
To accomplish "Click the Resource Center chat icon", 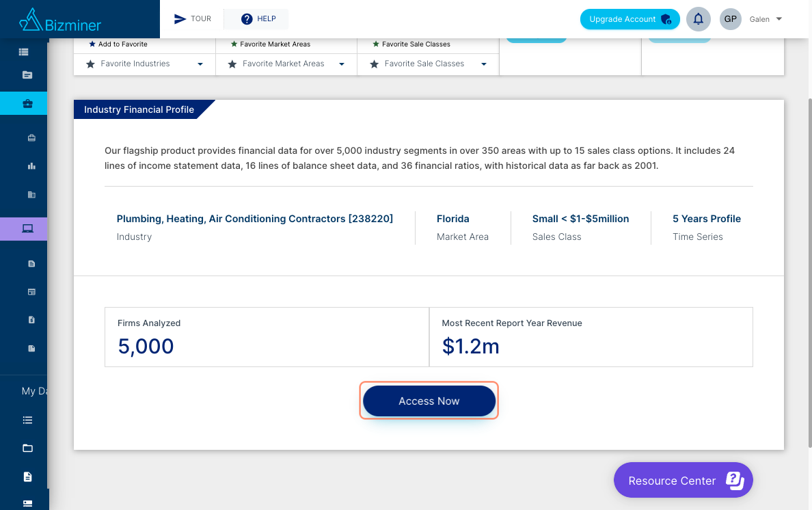I will (734, 481).
